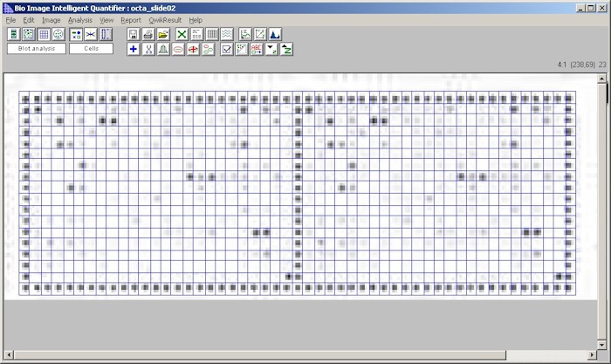This screenshot has width=611, height=364.
Task: Click the green X Excel export icon
Action: click(182, 34)
